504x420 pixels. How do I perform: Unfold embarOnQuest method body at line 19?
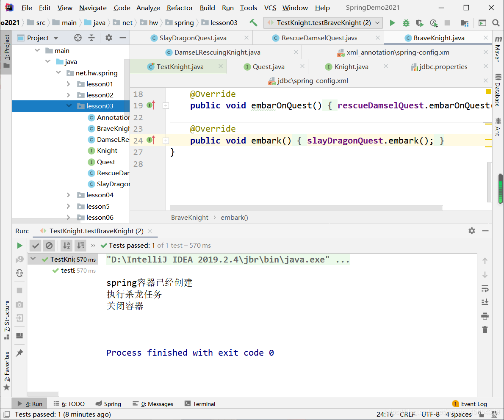click(x=166, y=105)
